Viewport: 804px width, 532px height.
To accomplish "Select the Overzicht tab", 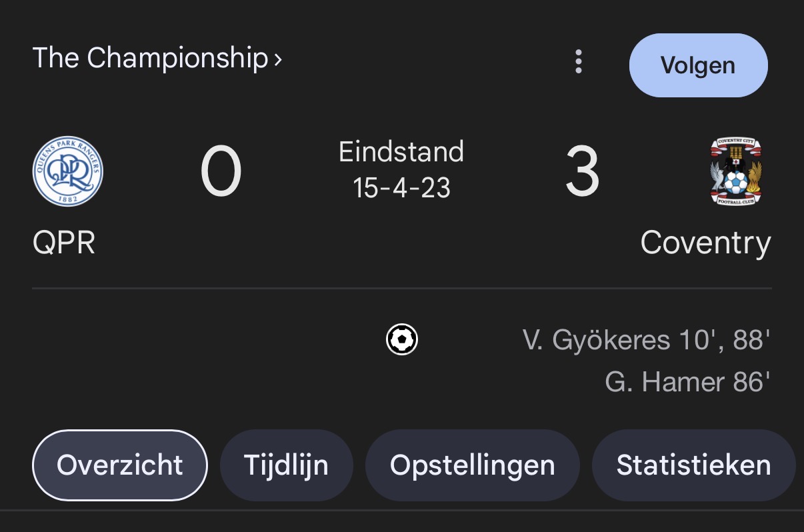I will point(120,465).
